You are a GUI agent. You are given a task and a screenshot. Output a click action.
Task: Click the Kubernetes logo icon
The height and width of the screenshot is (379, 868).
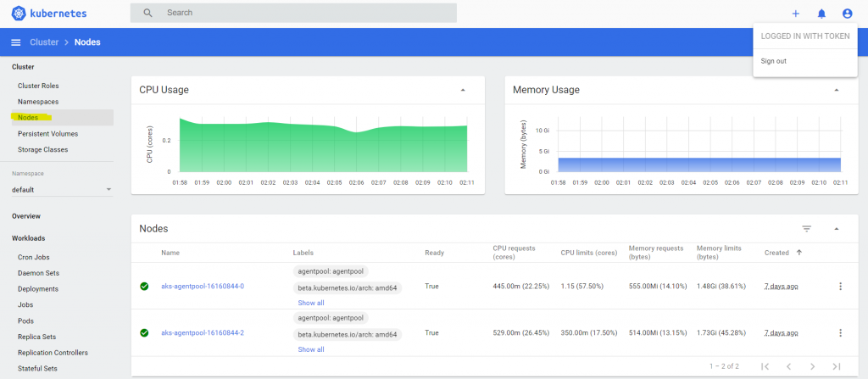coord(19,14)
